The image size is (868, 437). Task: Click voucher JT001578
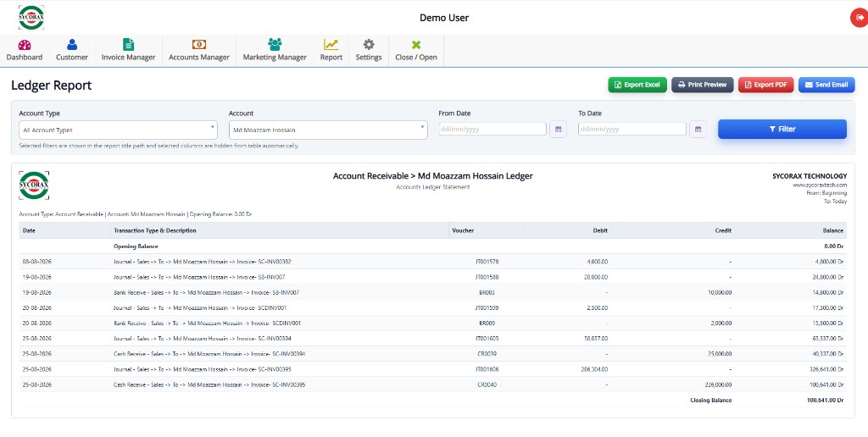coord(487,262)
